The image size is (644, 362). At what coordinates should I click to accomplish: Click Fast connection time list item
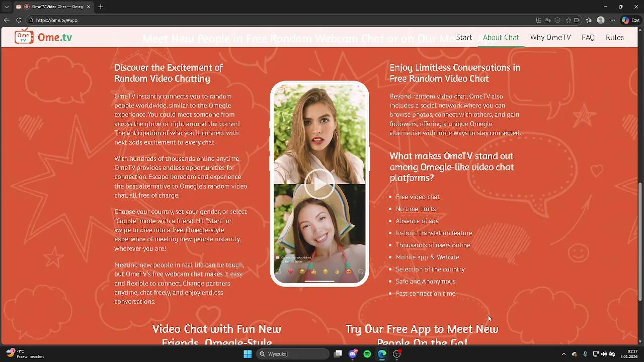(x=426, y=293)
